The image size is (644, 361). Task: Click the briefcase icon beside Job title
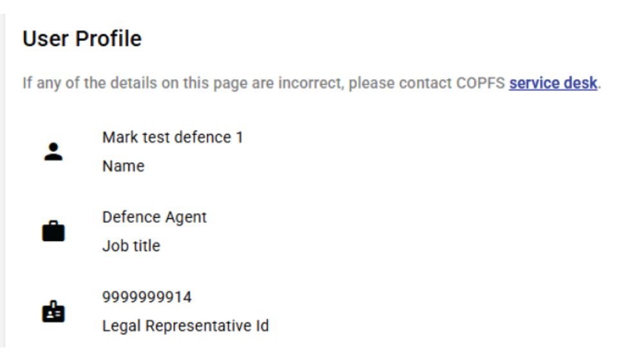coord(53,231)
